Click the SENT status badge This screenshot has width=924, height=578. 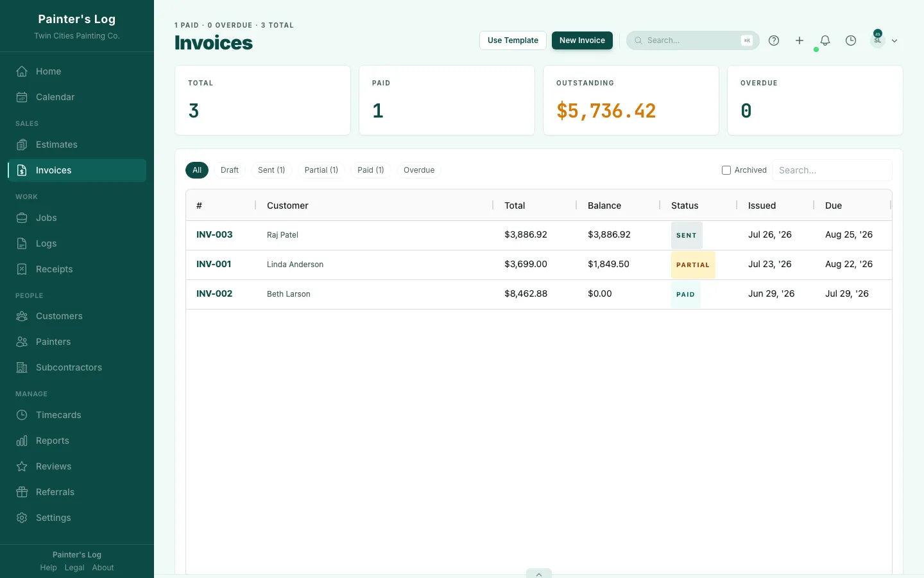(687, 236)
